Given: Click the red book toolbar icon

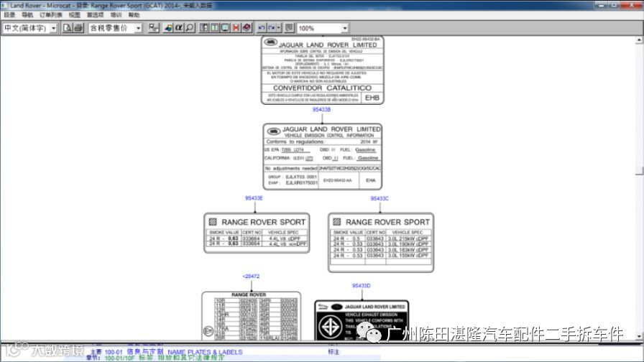Looking at the screenshot, I should click(x=247, y=28).
